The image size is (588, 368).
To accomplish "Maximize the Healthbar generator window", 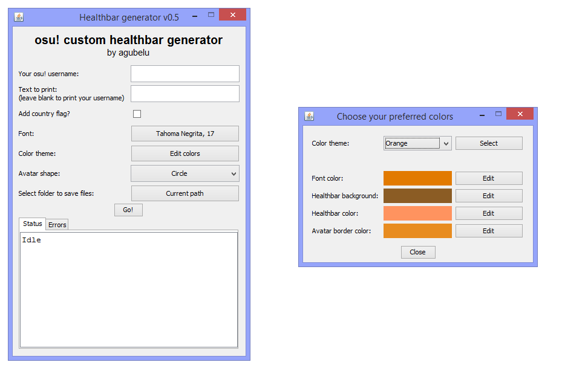I will (x=211, y=15).
